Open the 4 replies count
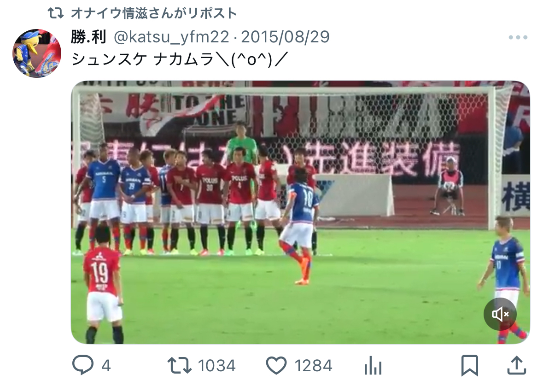543x392 pixels. tap(106, 366)
